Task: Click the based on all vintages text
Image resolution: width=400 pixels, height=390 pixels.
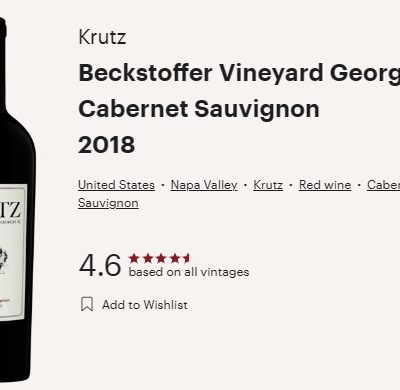Action: [x=189, y=272]
